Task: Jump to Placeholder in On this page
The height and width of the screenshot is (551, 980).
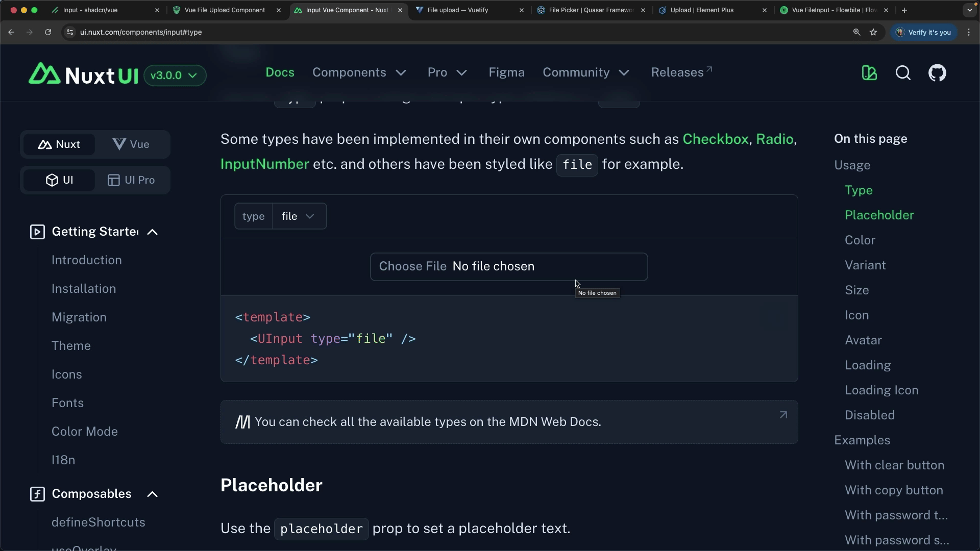Action: (x=879, y=215)
